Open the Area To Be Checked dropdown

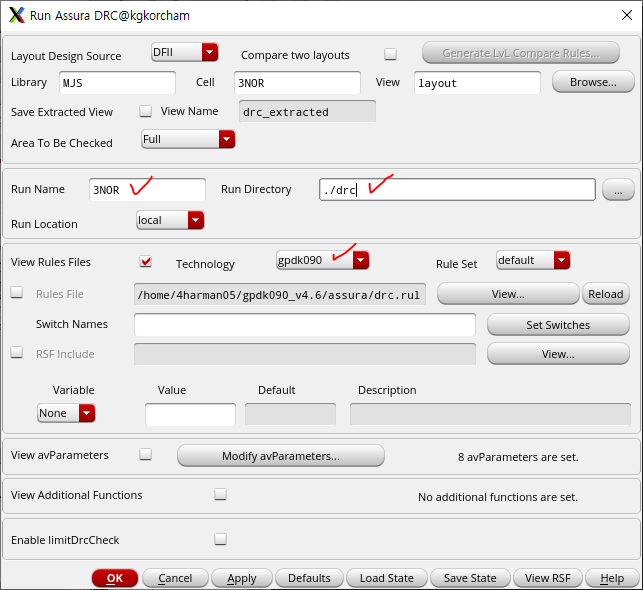pyautogui.click(x=188, y=139)
